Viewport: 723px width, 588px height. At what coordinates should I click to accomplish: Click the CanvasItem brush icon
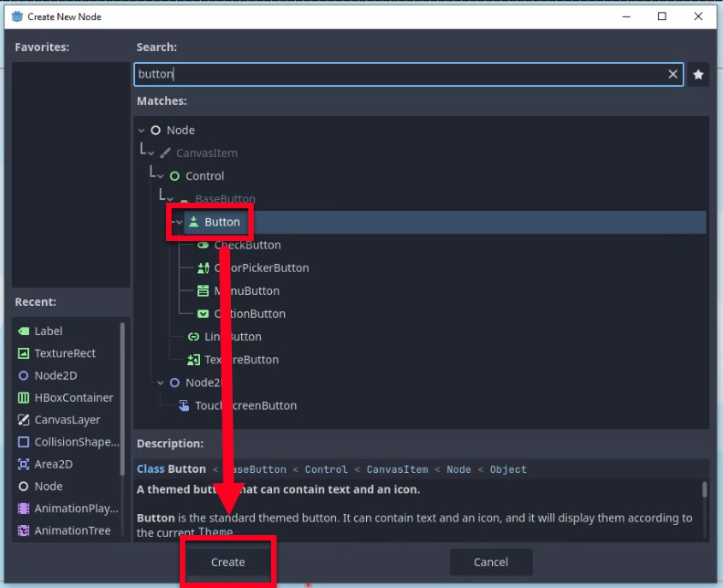point(165,153)
